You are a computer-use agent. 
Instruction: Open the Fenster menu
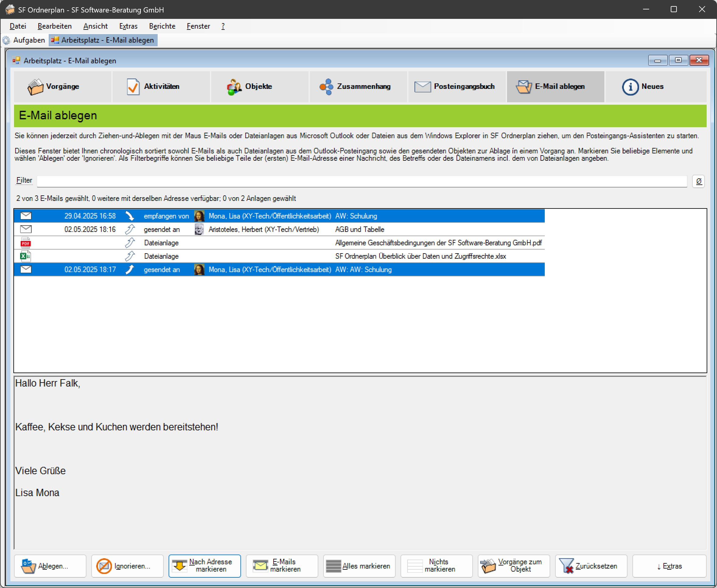pyautogui.click(x=198, y=26)
